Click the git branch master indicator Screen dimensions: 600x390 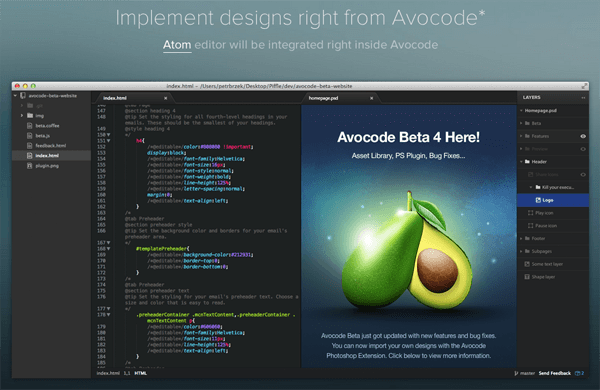click(525, 373)
